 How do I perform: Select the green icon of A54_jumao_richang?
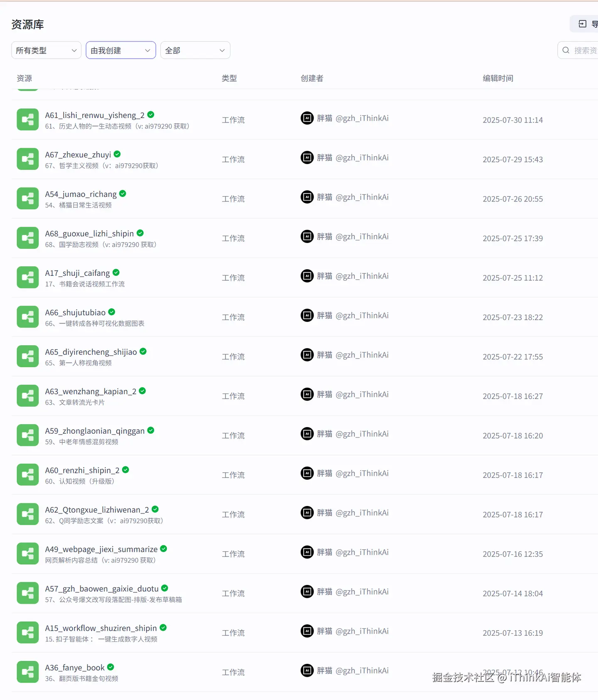27,199
